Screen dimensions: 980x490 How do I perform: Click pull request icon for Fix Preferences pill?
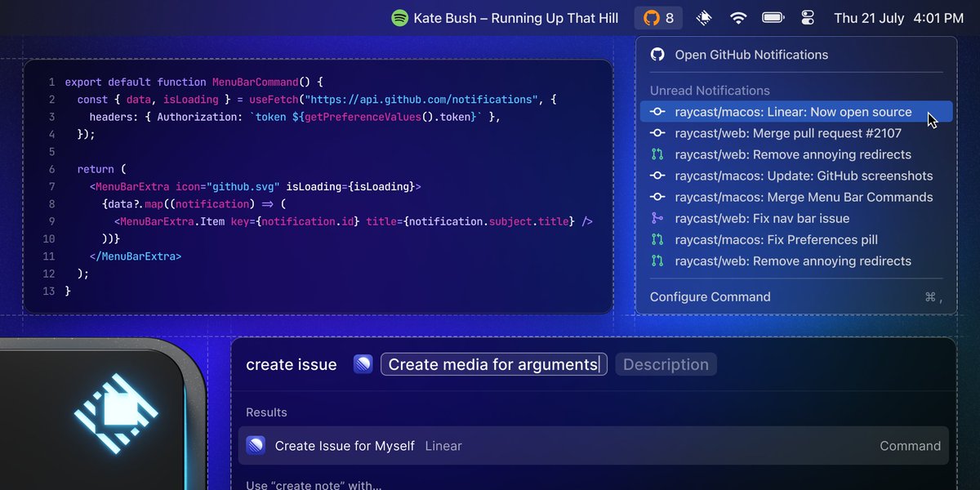point(657,240)
